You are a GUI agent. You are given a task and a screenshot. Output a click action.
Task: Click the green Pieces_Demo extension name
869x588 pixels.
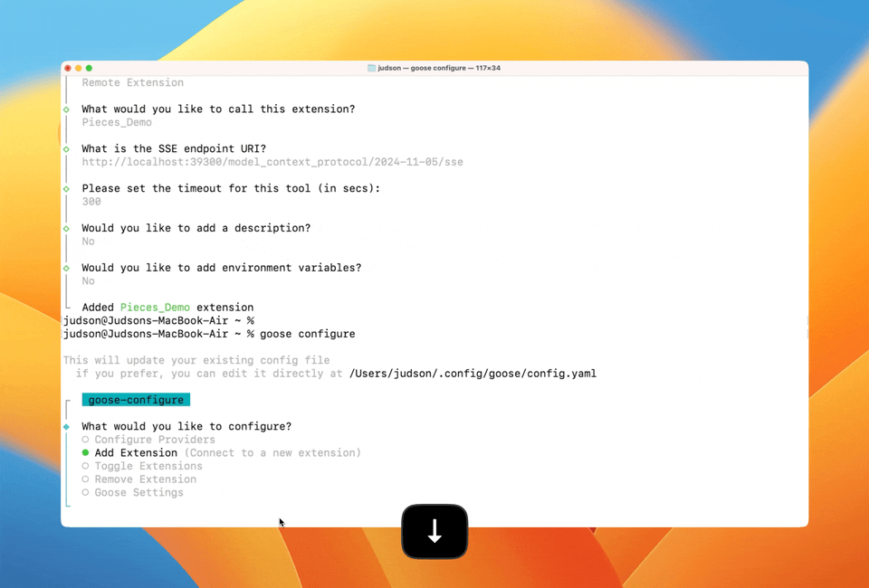(155, 308)
